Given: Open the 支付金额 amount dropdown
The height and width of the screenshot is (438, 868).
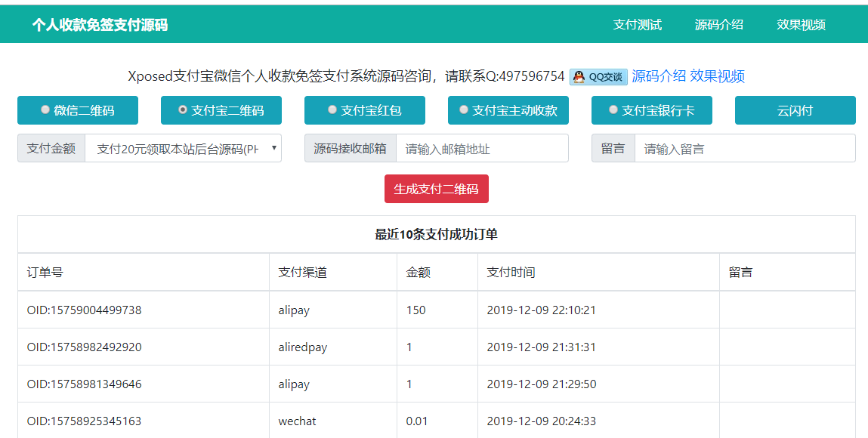Looking at the screenshot, I should point(184,148).
